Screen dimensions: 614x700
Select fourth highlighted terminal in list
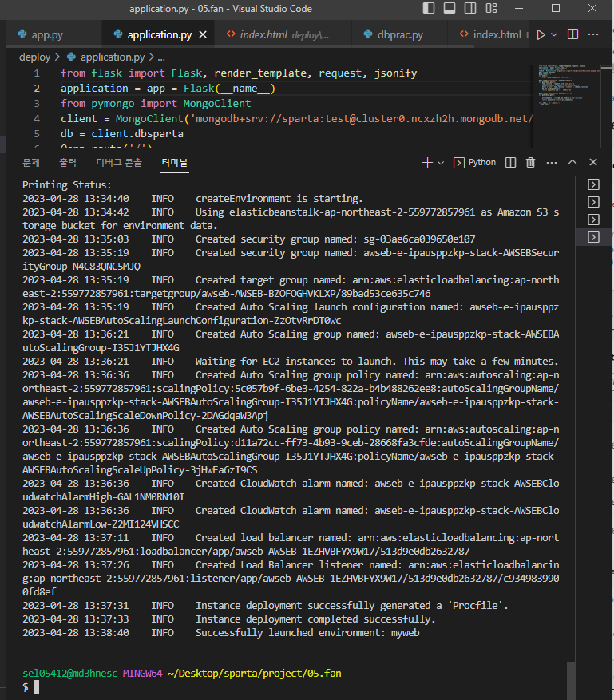[593, 236]
